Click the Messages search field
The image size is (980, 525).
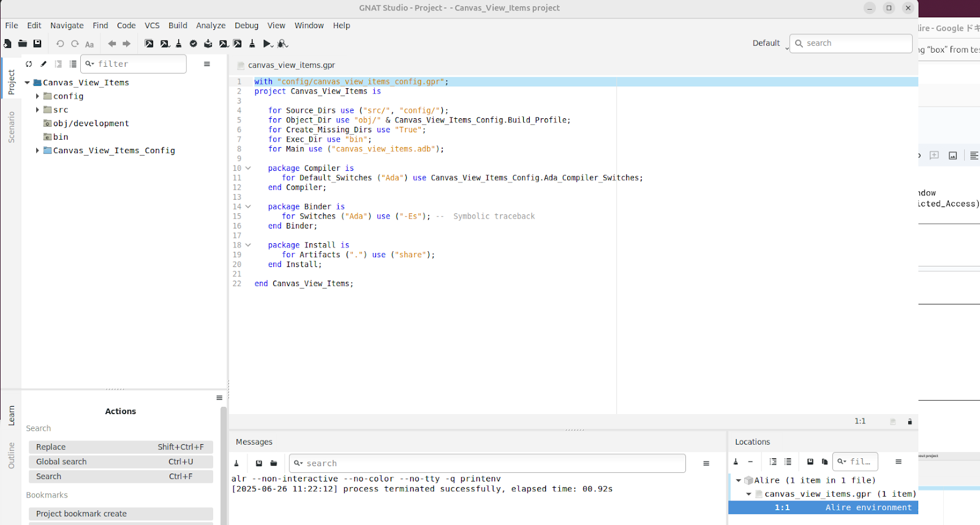coord(487,463)
